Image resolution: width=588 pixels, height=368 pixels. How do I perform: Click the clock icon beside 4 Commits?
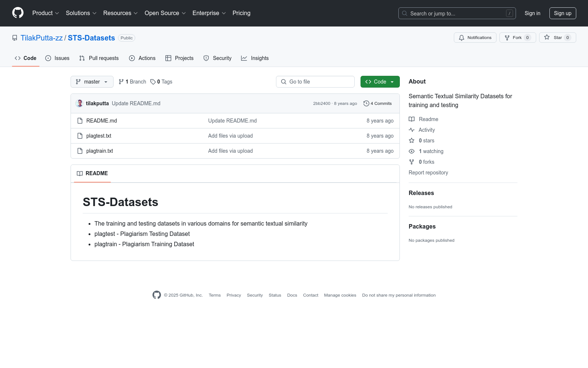coord(366,103)
